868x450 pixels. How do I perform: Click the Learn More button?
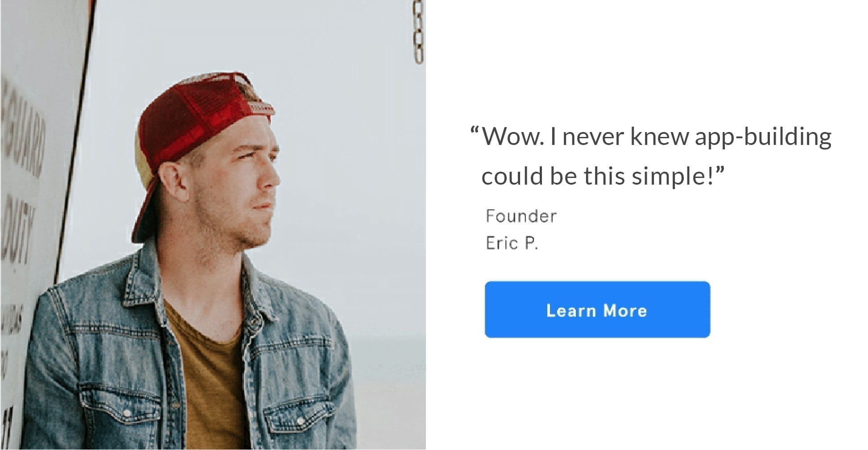(597, 309)
